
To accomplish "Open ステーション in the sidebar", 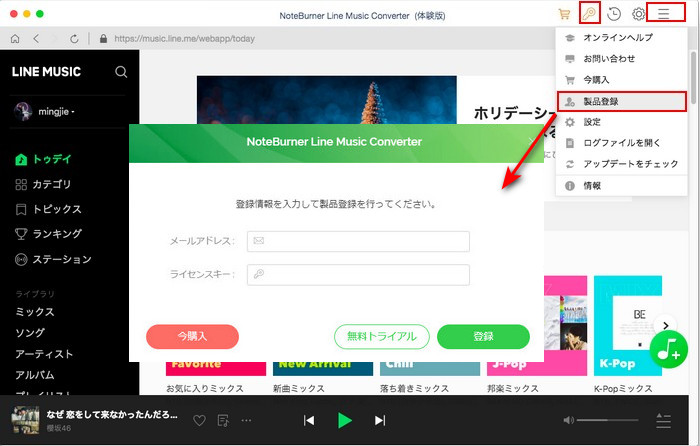I will click(53, 259).
